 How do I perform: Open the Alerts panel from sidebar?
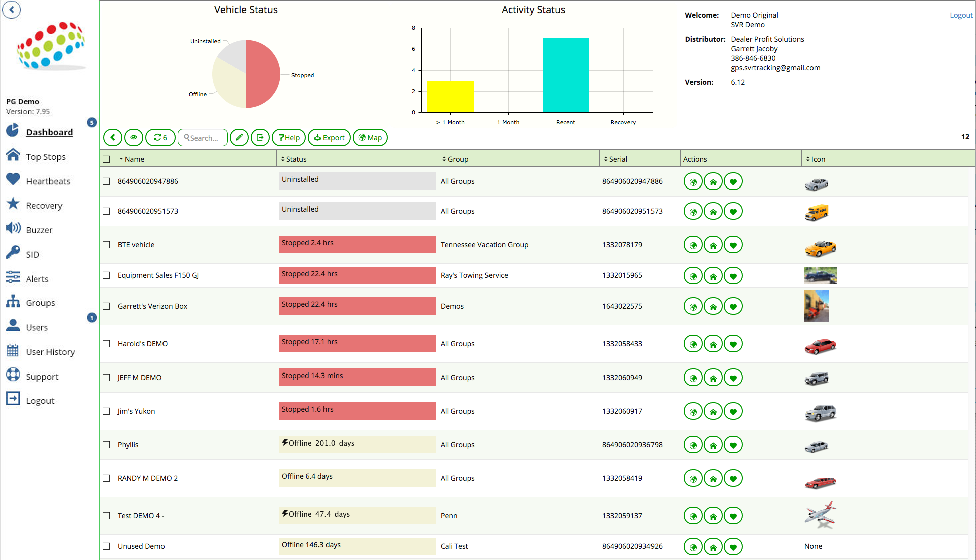(37, 279)
